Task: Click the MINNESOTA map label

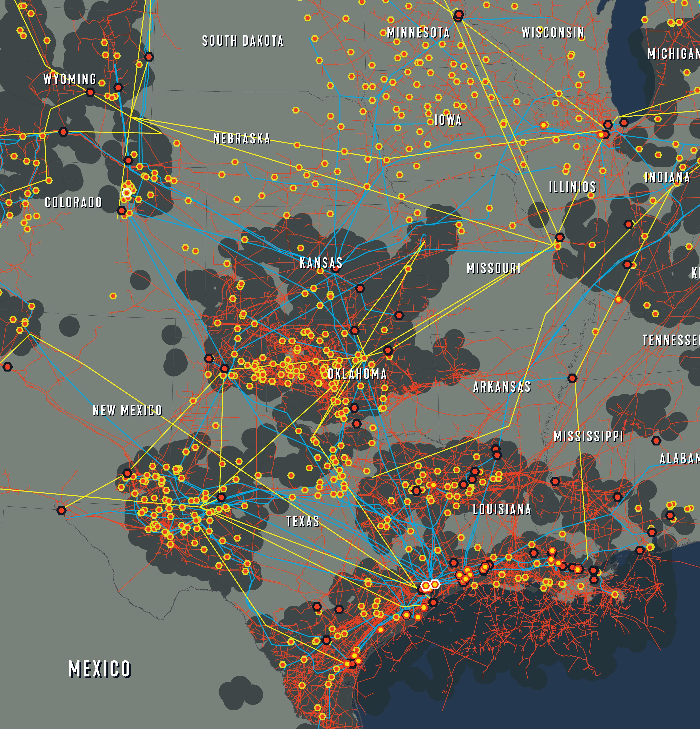Action: [418, 33]
